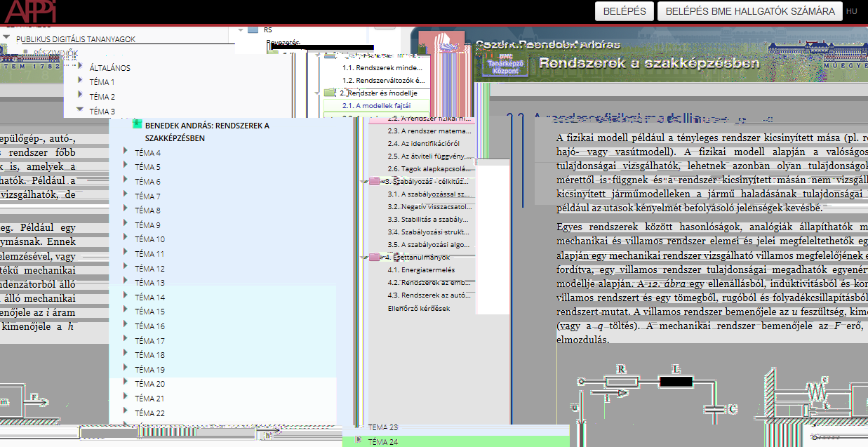Click the pink folder icon beside '4. Esettanulmányok'
868x447 pixels.
pyautogui.click(x=375, y=257)
